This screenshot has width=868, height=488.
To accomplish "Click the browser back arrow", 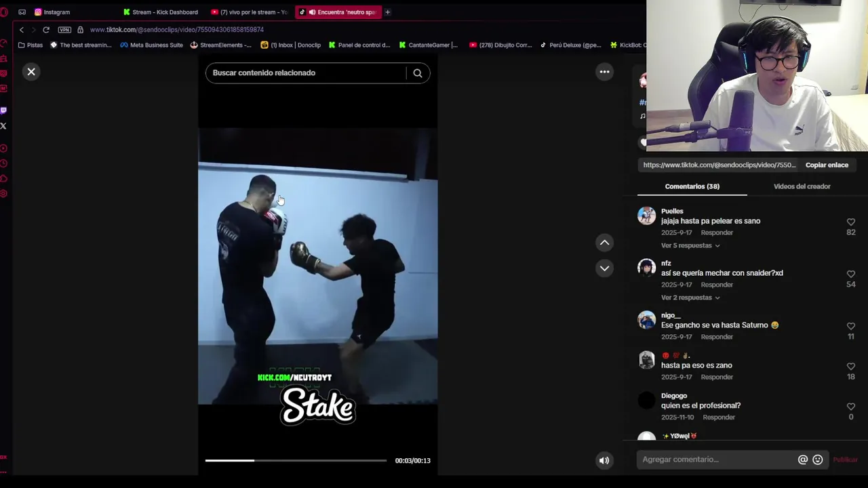I will coord(22,30).
